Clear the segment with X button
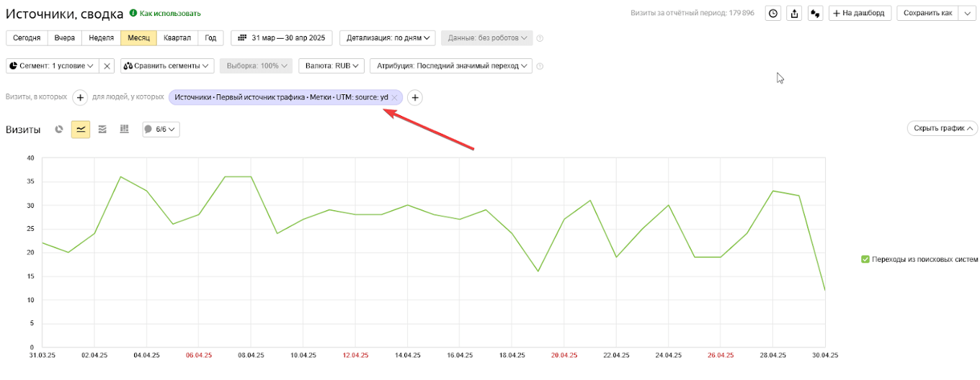This screenshot has height=380, width=980. point(107,66)
